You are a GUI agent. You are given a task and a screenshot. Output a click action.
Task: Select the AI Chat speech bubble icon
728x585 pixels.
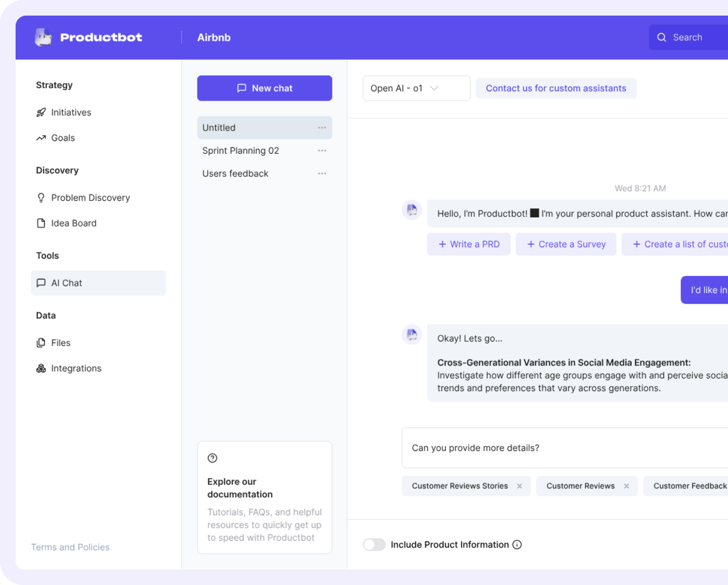[x=41, y=283]
